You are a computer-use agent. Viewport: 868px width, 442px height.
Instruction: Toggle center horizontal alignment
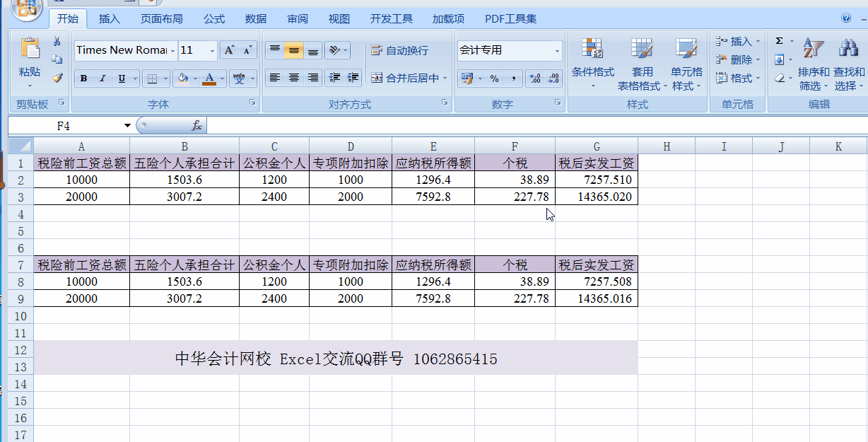click(294, 78)
